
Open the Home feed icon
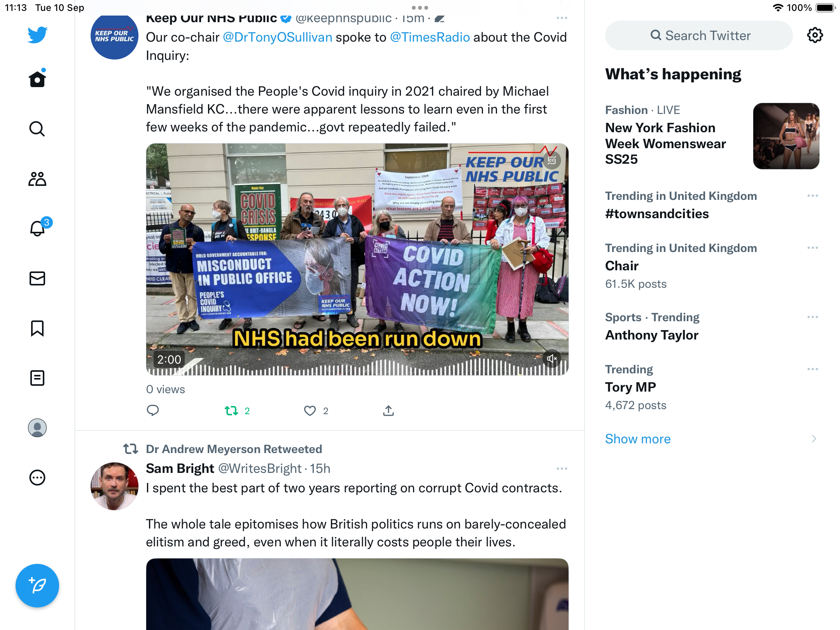[x=37, y=79]
